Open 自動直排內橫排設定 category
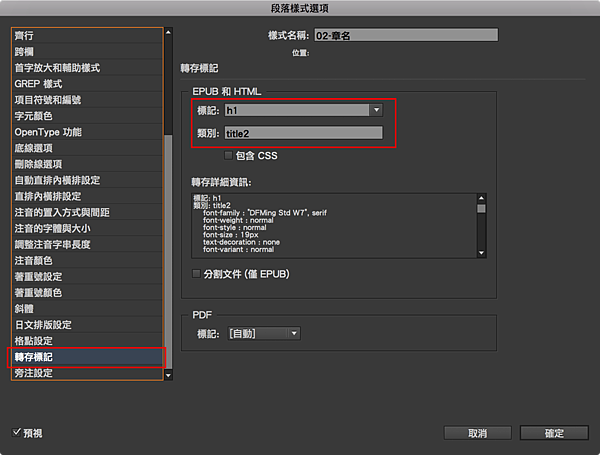 click(87, 180)
